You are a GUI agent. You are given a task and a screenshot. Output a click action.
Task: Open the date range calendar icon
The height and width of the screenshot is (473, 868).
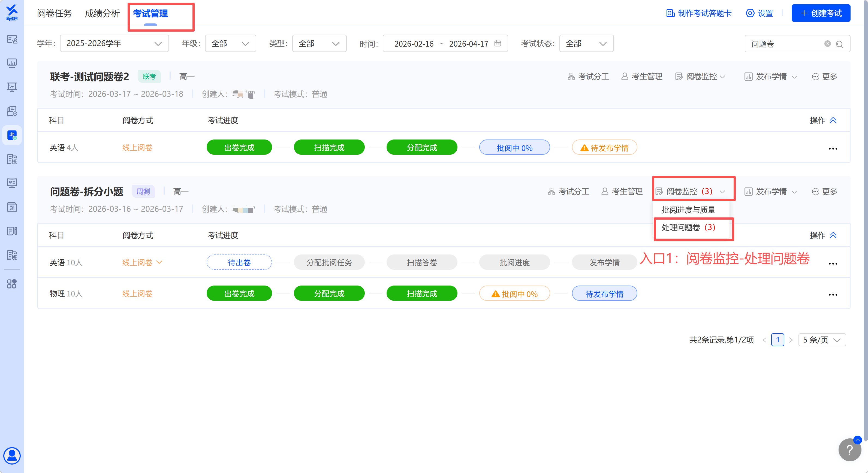click(x=497, y=44)
